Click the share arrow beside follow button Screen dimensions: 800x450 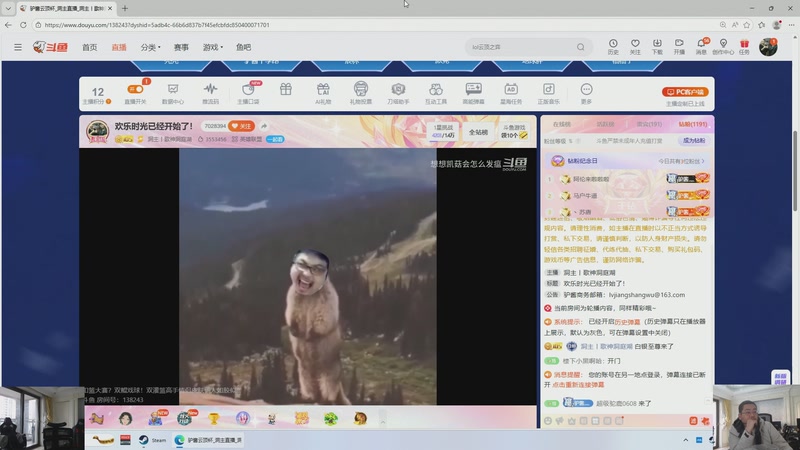264,126
